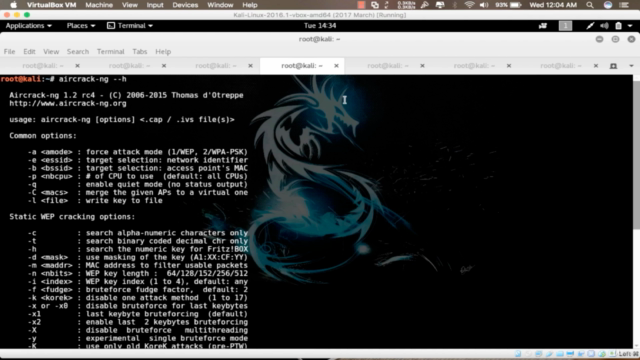Viewport: 640px width, 360px height.
Task: Select workspace 1 indicator in Kali panel
Action: (565, 26)
